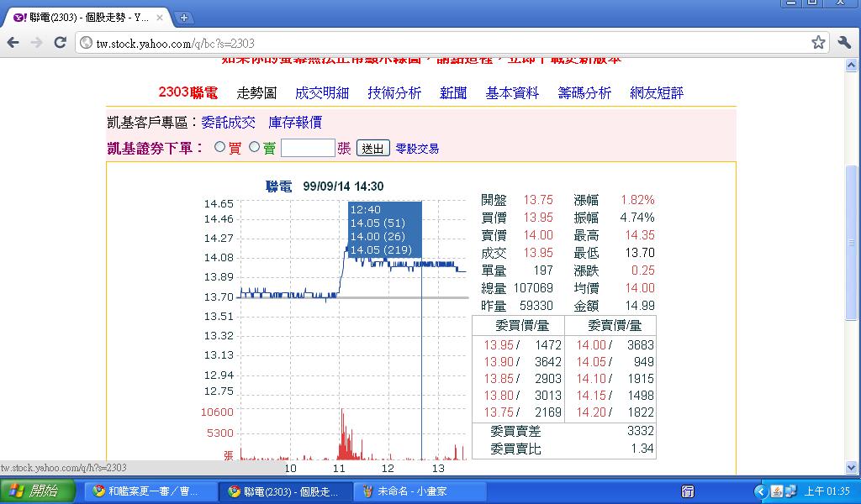Click the network tray icon
This screenshot has width=861, height=504.
790,491
